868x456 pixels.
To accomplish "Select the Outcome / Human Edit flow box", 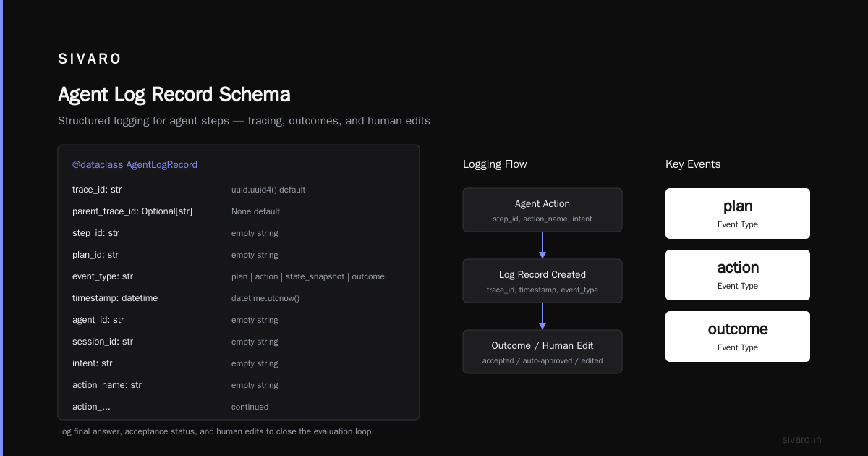I will (x=542, y=352).
